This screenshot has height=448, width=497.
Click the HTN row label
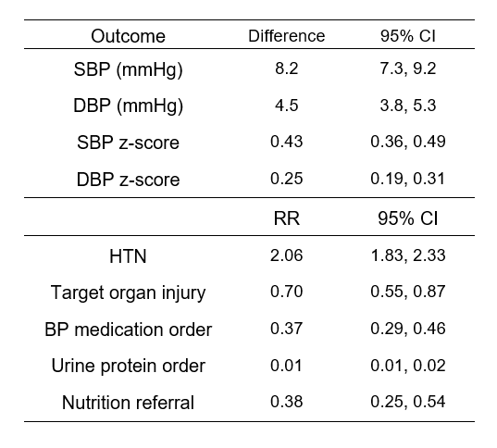pos(128,256)
